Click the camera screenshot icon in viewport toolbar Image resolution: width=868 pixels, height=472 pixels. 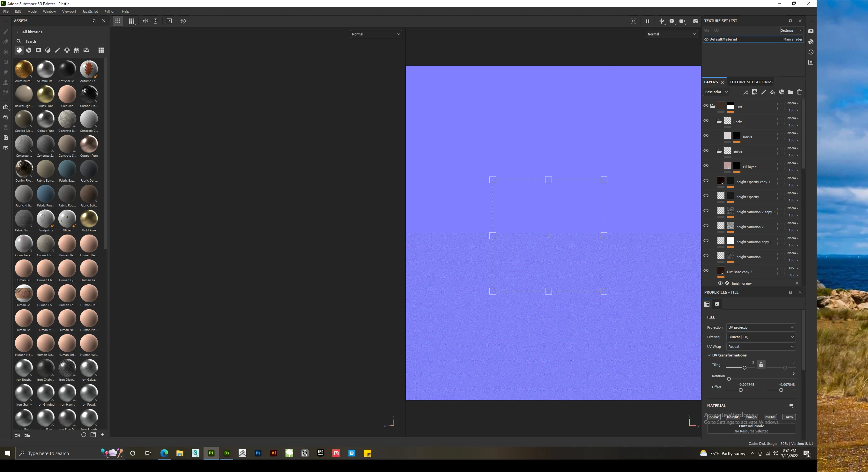click(x=695, y=21)
